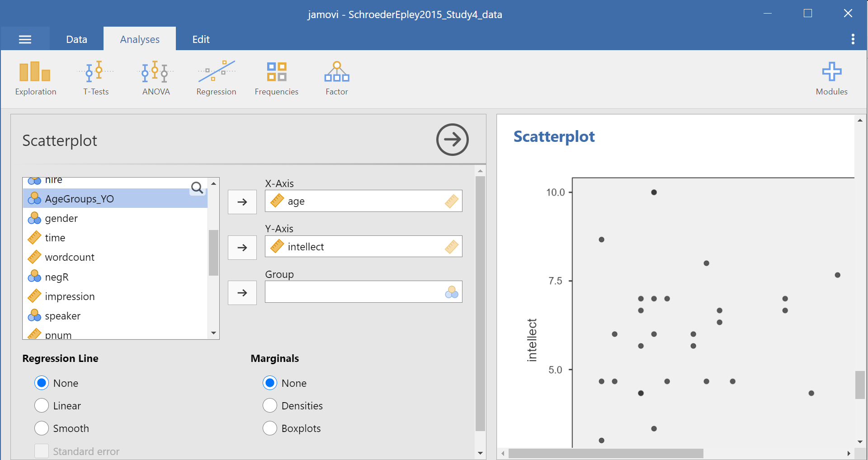
Task: Enable Densities marginals
Action: (x=270, y=406)
